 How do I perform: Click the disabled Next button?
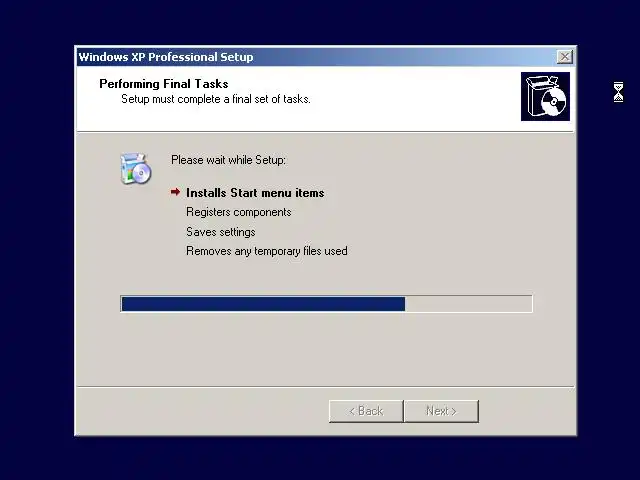pyautogui.click(x=441, y=411)
